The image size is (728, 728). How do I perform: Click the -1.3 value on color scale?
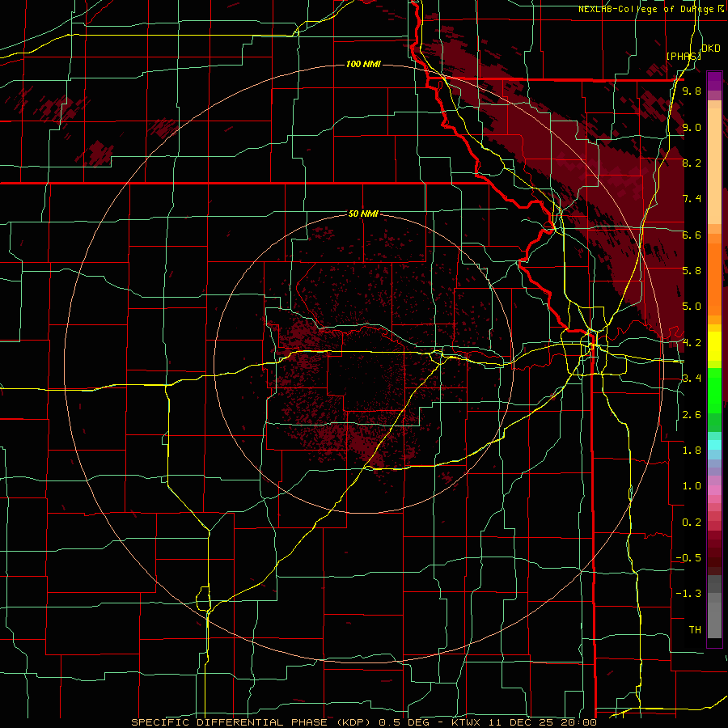[x=688, y=594]
